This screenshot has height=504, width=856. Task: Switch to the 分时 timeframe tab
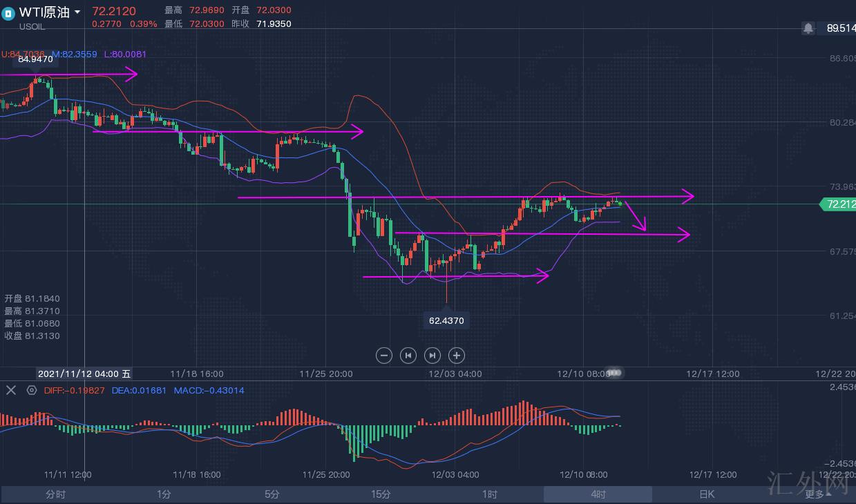(x=55, y=494)
